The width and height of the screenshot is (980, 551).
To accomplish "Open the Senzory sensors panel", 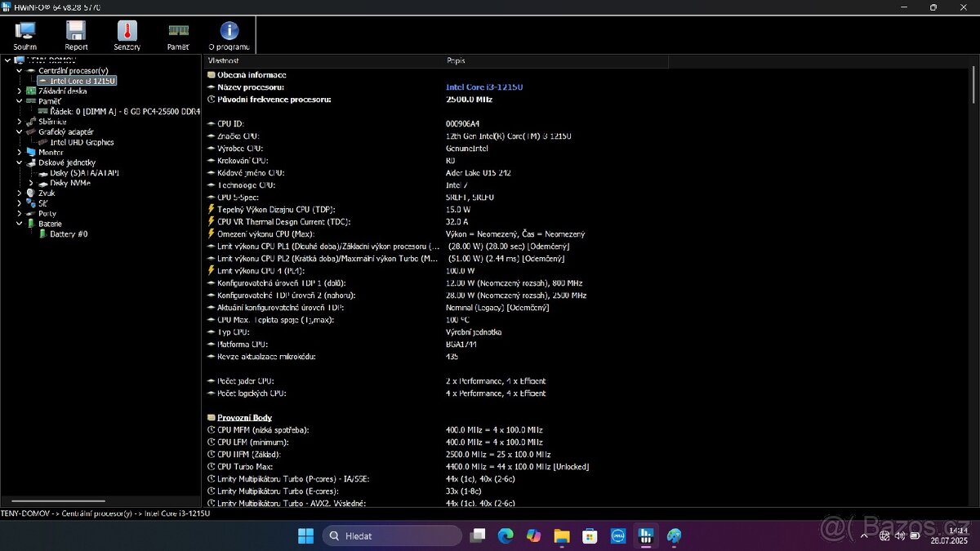I will point(127,34).
